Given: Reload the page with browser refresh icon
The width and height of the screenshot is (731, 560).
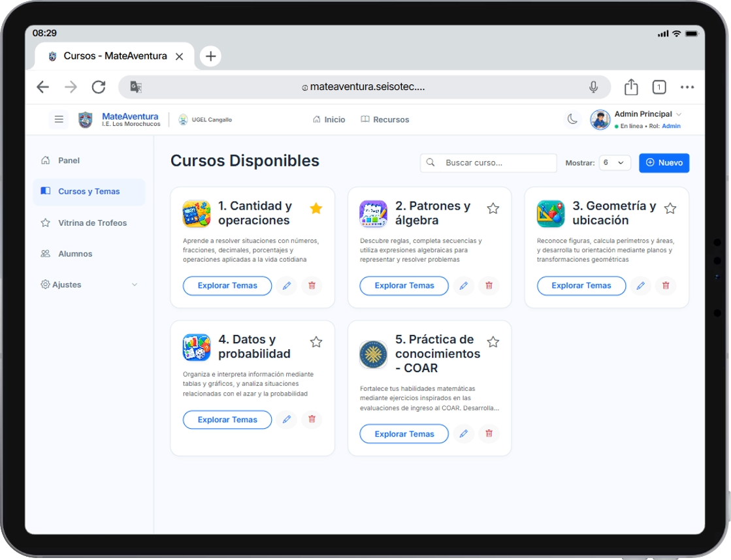Looking at the screenshot, I should (99, 87).
